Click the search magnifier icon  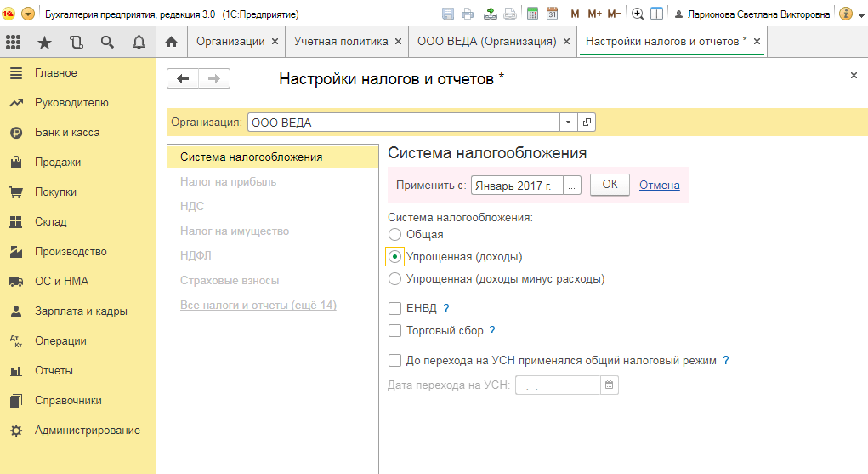[107, 42]
